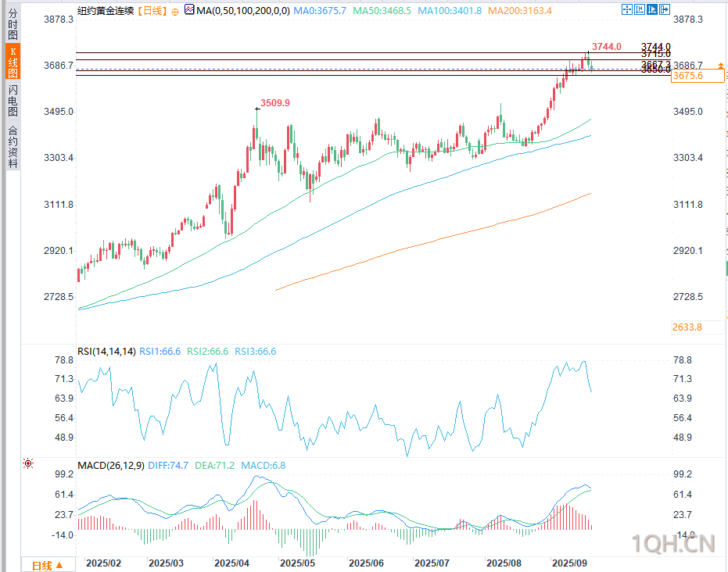Click the MA0:3675.7 value
Viewport: 728px width, 572px height.
point(320,11)
